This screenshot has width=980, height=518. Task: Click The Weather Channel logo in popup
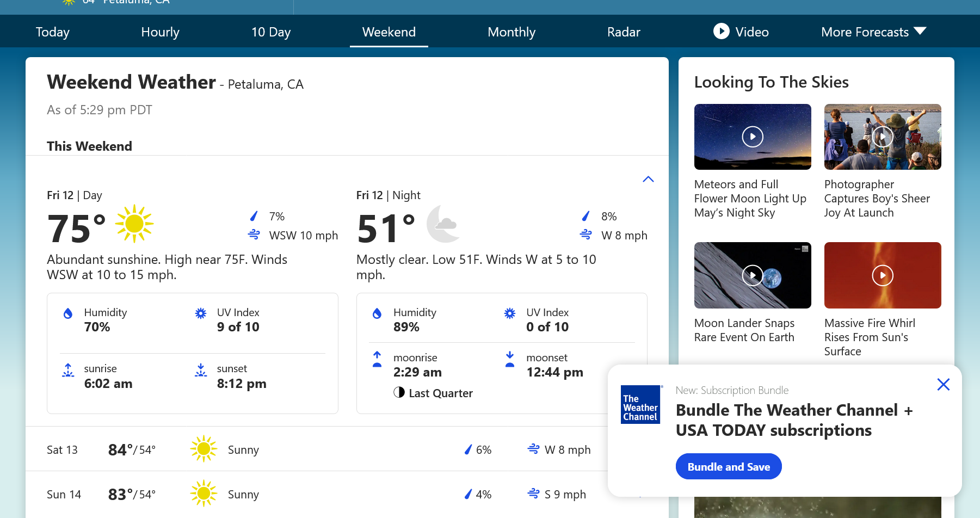coord(640,404)
